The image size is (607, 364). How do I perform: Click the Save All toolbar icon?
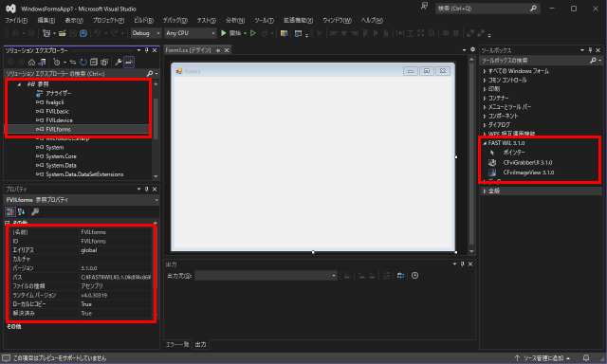click(83, 33)
